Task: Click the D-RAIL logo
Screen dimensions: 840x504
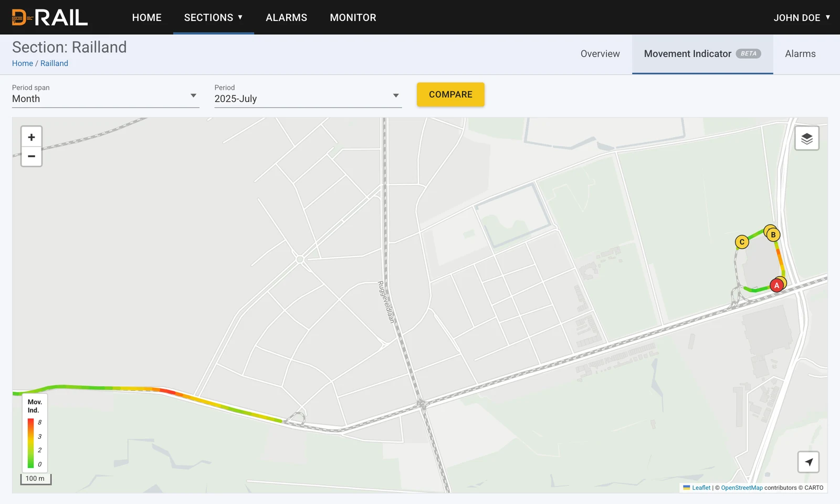Action: pos(50,17)
